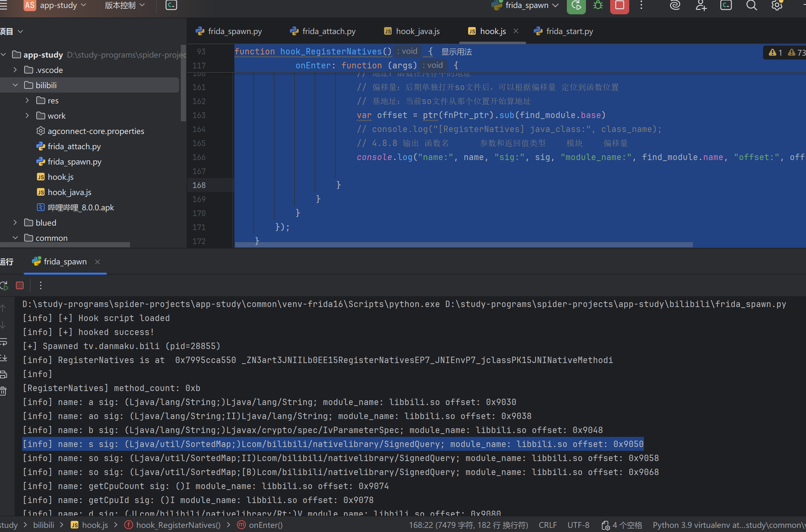Image resolution: width=806 pixels, height=532 pixels.
Task: Open the app-study project dropdown
Action: coord(55,5)
